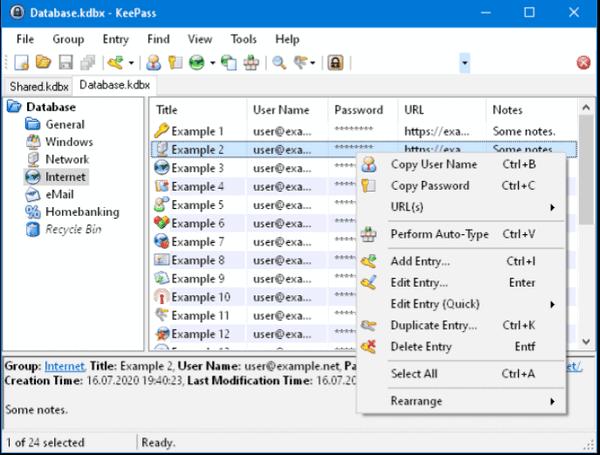Select the eMail group

(59, 194)
